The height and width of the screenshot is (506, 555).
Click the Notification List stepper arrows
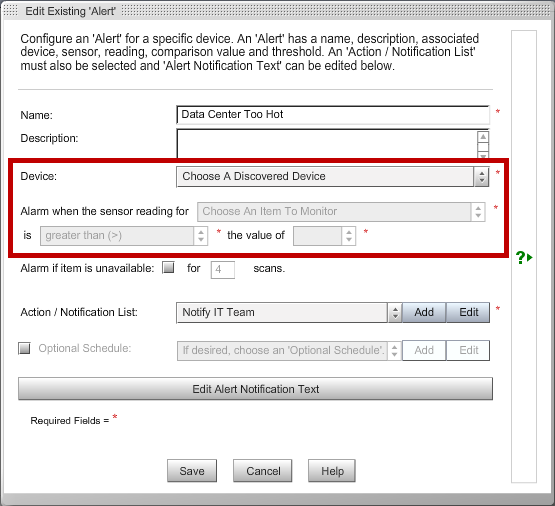point(395,312)
